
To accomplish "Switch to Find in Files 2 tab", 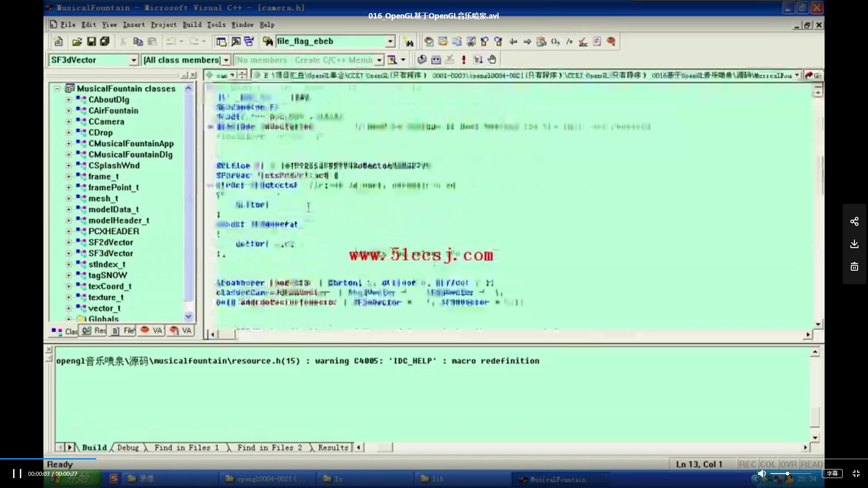I will coord(270,447).
